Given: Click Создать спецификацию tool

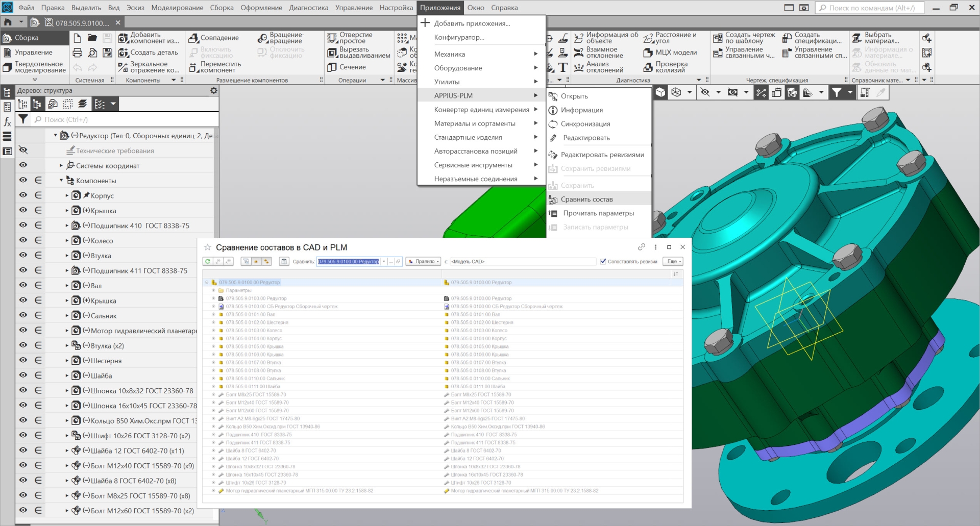Looking at the screenshot, I should [812, 38].
